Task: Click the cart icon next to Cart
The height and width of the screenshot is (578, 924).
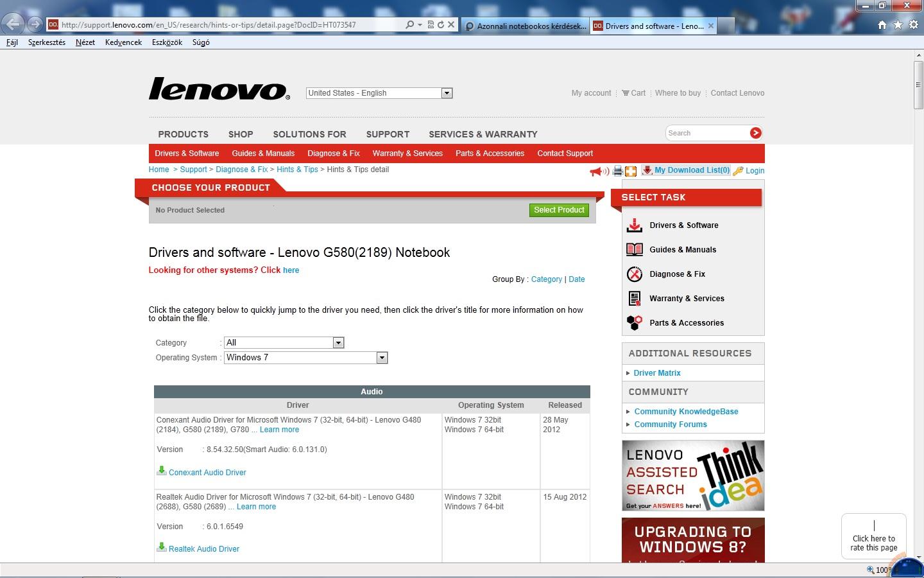Action: (x=626, y=93)
